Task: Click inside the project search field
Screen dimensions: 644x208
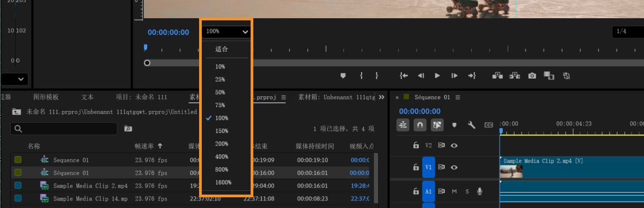Action: tap(64, 129)
